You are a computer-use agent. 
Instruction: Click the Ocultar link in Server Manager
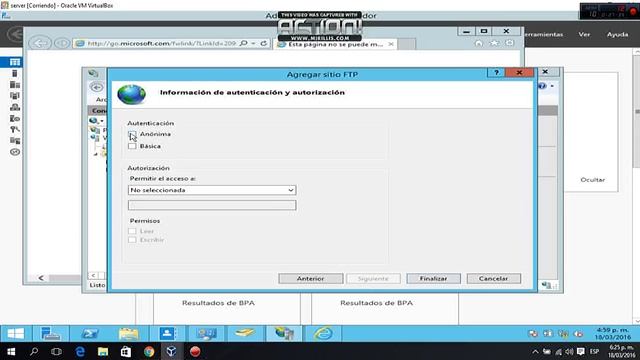click(x=593, y=180)
